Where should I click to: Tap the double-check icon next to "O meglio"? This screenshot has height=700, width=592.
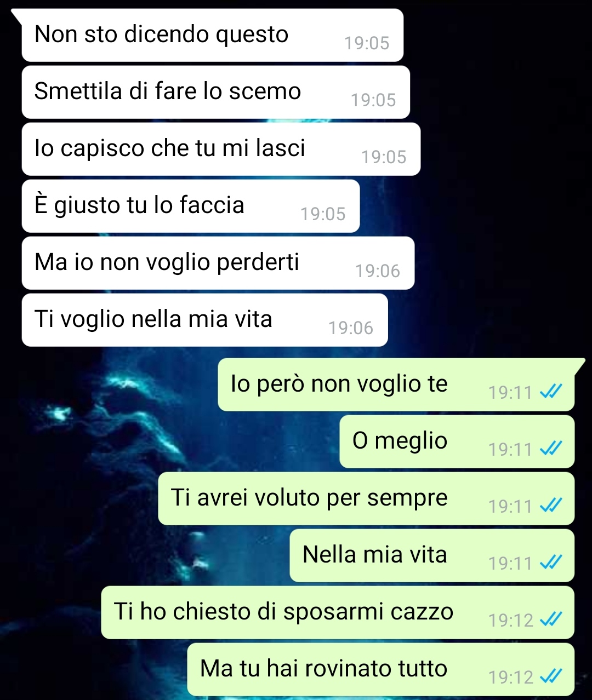(551, 448)
